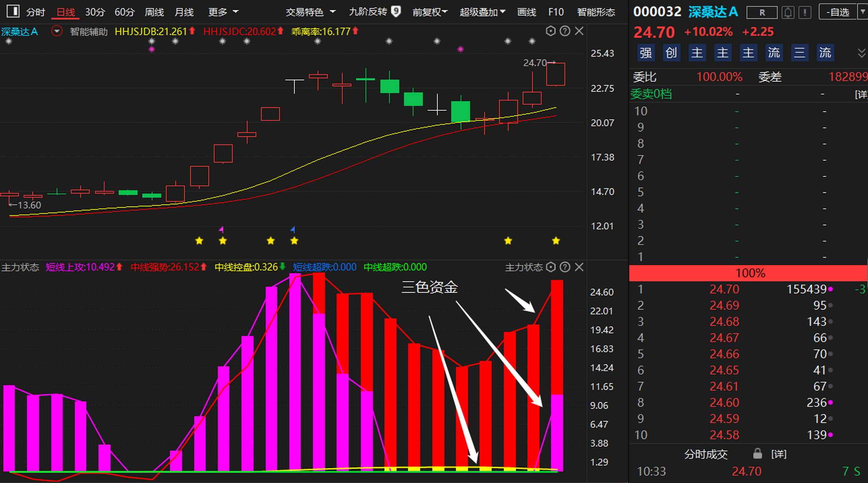Viewport: 868px width, 483px height.
Task: Remove stock via -自选 watchlist button
Action: [837, 12]
